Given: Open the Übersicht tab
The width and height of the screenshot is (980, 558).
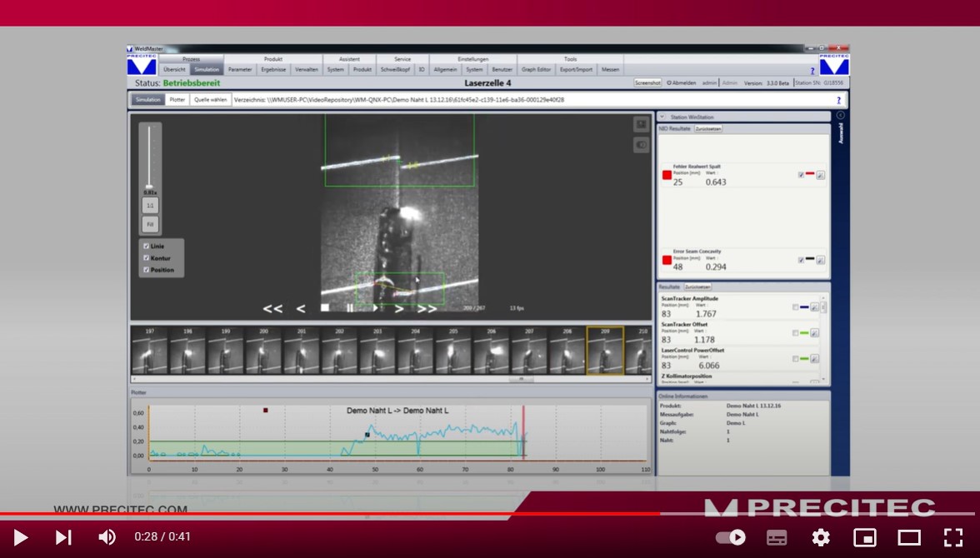Looking at the screenshot, I should (x=174, y=69).
